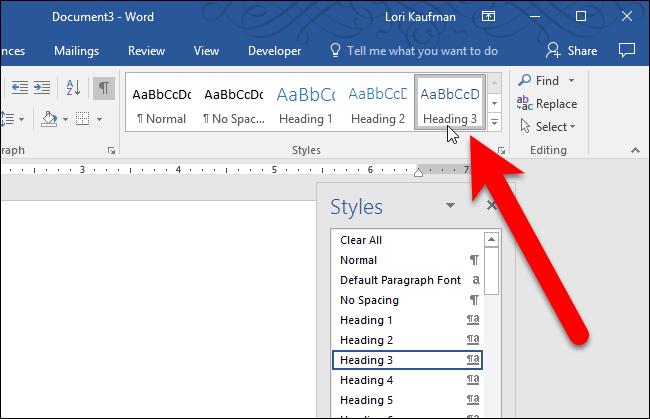Open the Borders dropdown arrow
This screenshot has height=419, width=650.
99,119
